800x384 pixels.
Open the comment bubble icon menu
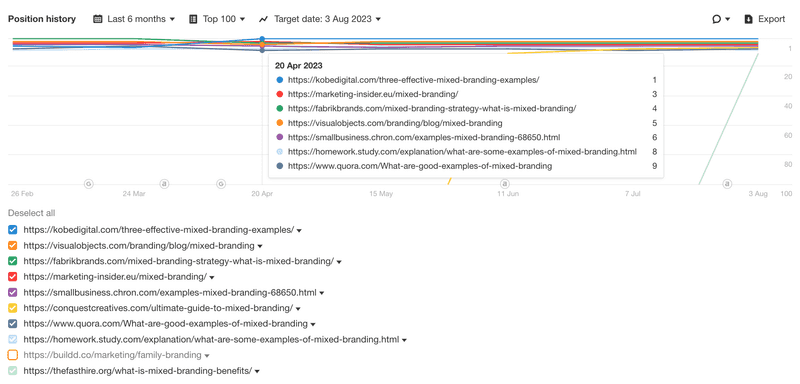(x=717, y=19)
